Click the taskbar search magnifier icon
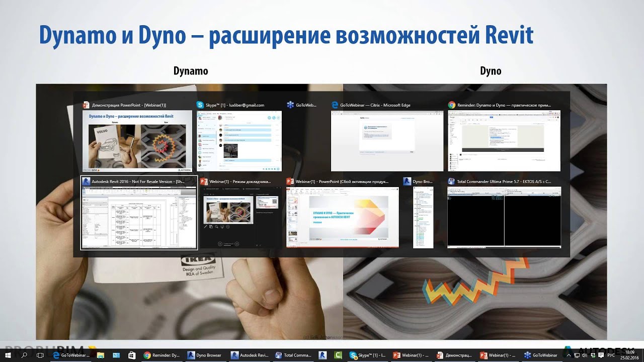The height and width of the screenshot is (362, 644). (24, 355)
